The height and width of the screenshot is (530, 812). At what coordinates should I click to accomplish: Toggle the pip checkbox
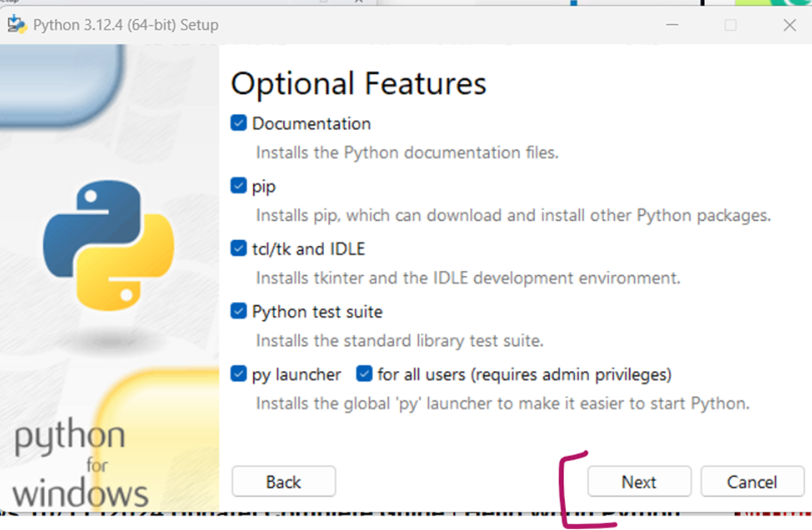coord(239,186)
